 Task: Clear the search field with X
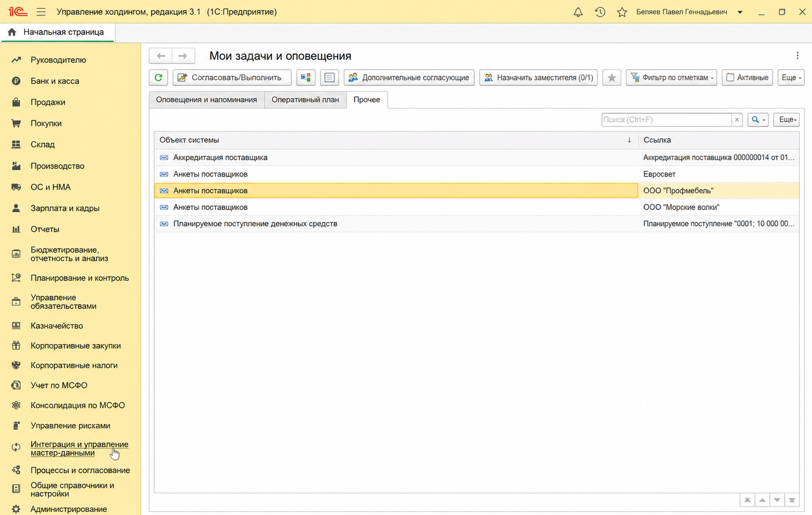(737, 120)
